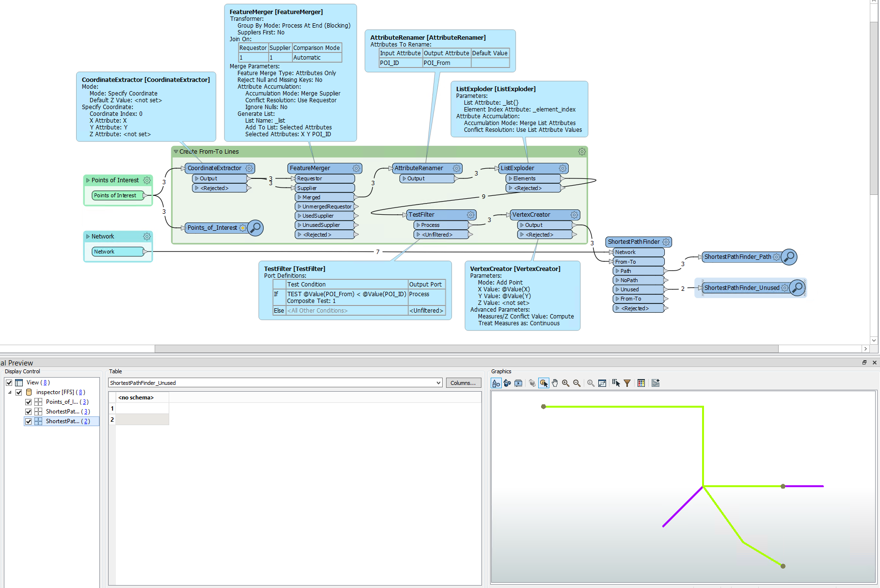The image size is (880, 588).
Task: Open CoordinateExtractor parameters gear
Action: point(249,168)
